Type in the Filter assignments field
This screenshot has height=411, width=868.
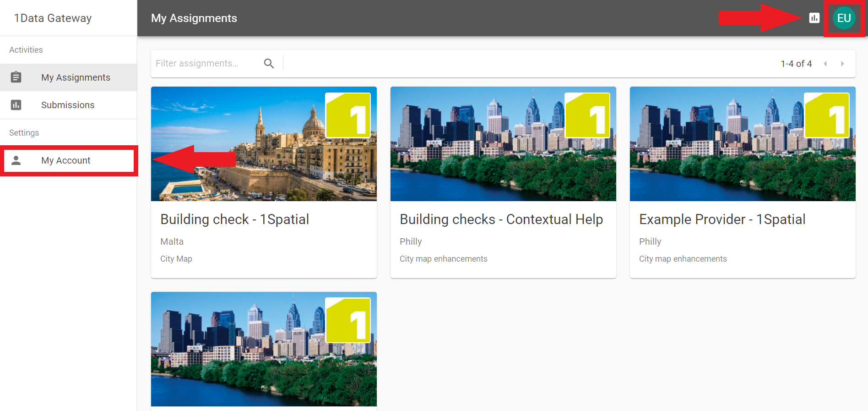(206, 64)
